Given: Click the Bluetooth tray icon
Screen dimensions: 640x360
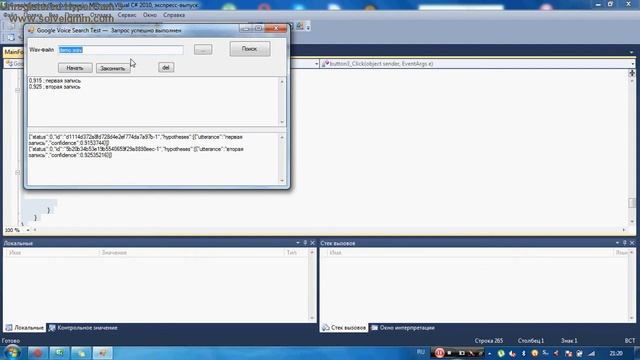Looking at the screenshot, I should click(x=523, y=353).
